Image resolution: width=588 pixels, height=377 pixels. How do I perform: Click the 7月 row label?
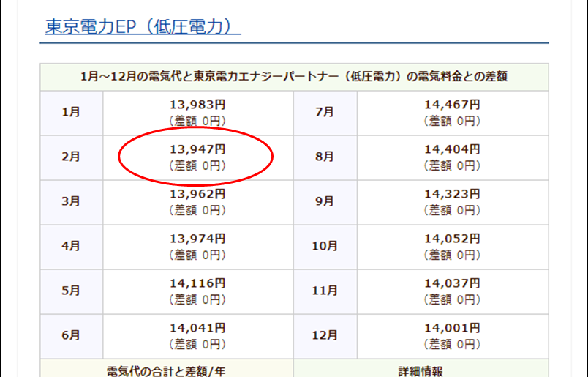[x=325, y=112]
